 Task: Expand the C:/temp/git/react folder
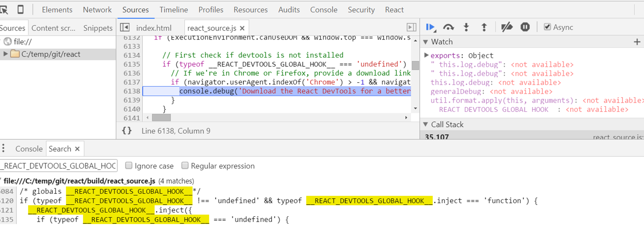point(5,54)
